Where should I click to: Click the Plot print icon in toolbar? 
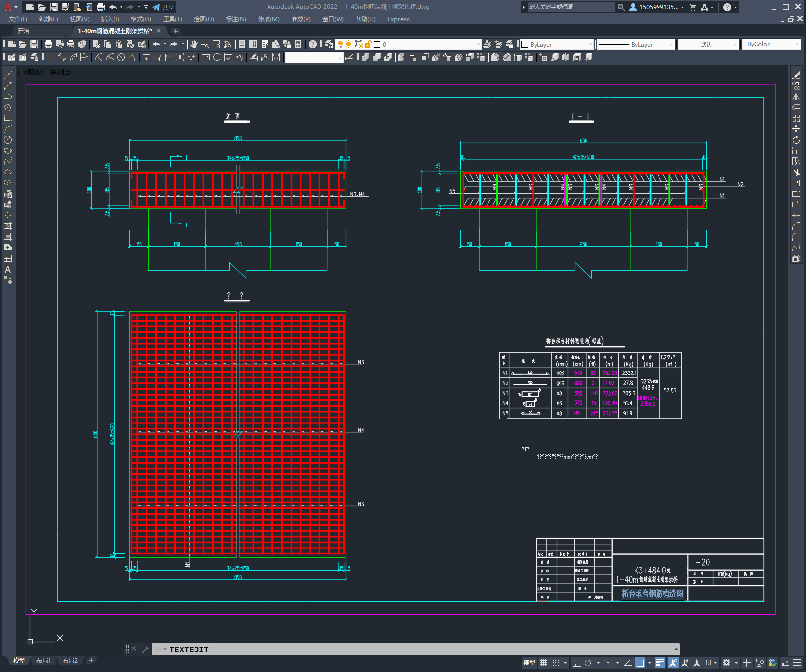click(x=48, y=44)
